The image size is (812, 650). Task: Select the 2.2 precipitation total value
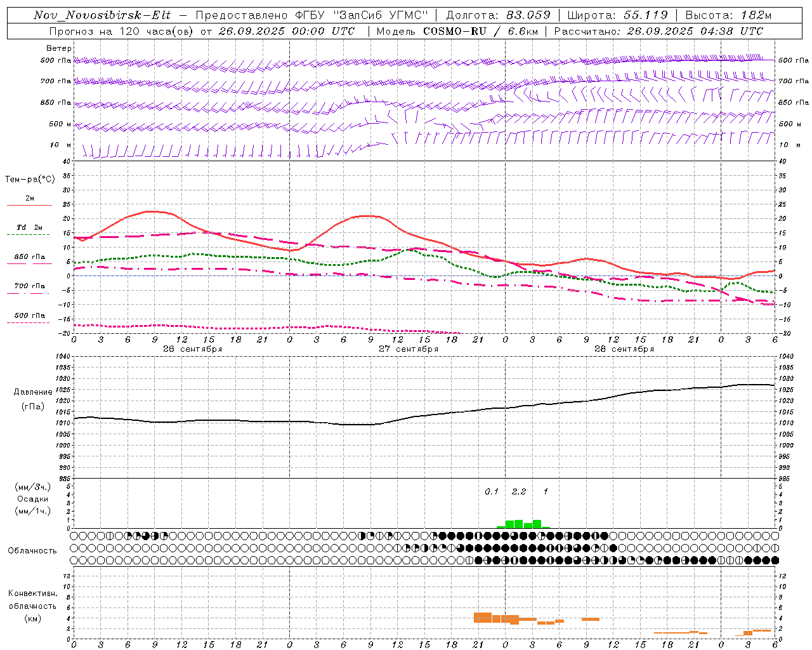519,492
